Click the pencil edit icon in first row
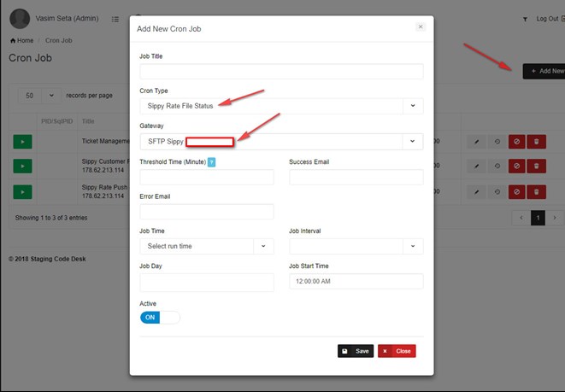Screen dimensions: 565x392 (x=477, y=141)
